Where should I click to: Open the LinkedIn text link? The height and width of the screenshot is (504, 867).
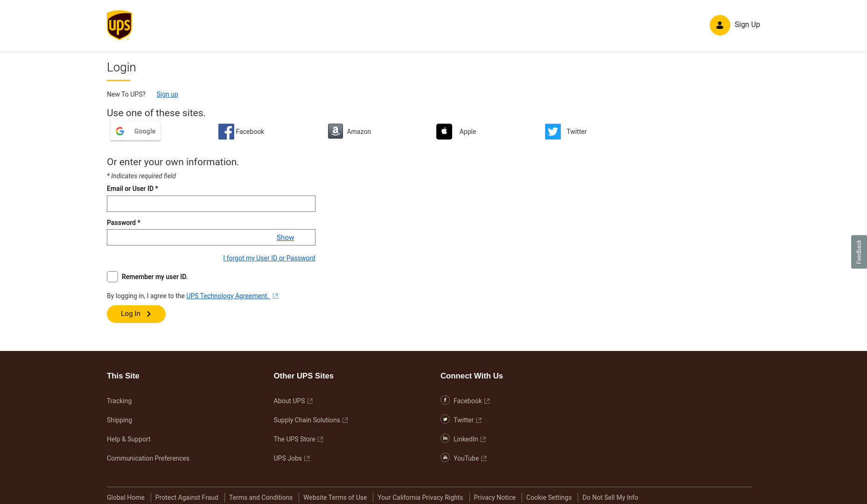point(466,439)
